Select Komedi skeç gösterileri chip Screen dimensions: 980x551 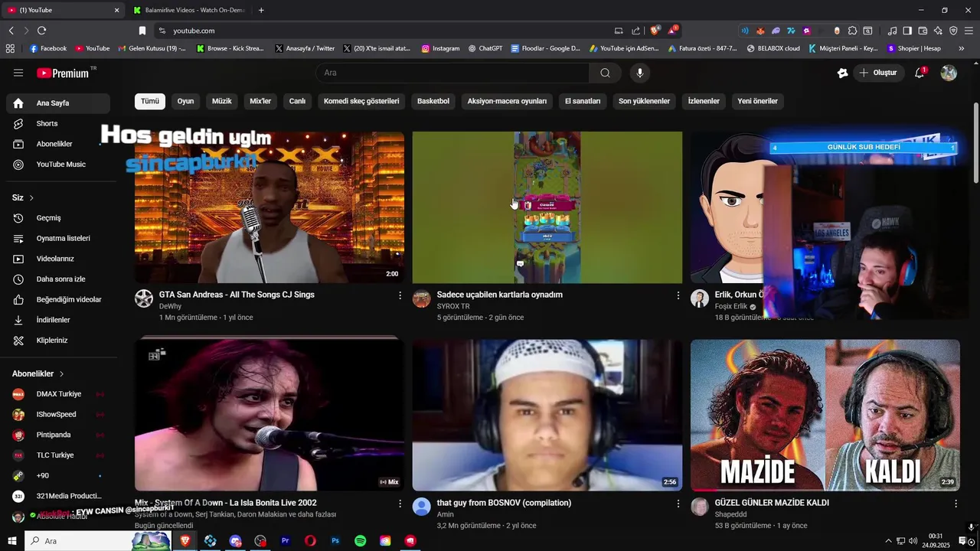click(361, 101)
